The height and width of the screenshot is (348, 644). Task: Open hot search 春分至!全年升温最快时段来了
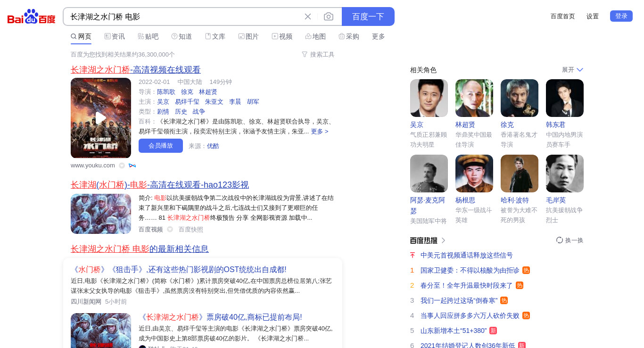[467, 286]
